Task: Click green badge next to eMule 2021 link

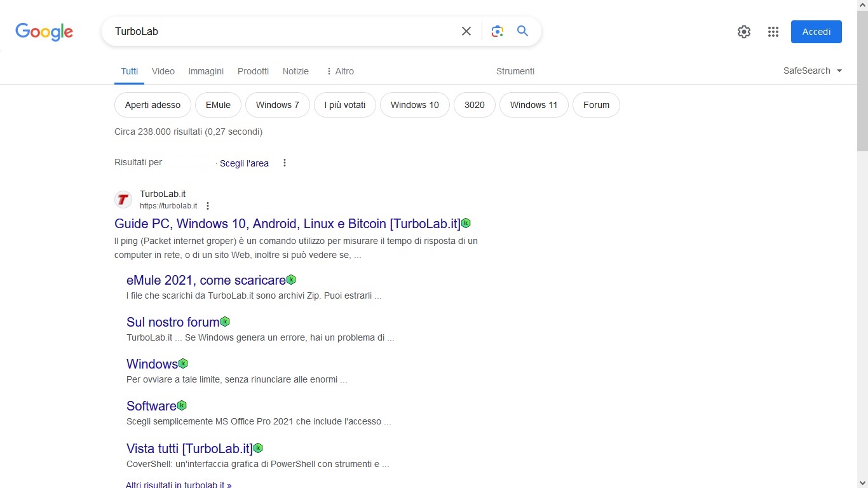Action: tap(291, 280)
